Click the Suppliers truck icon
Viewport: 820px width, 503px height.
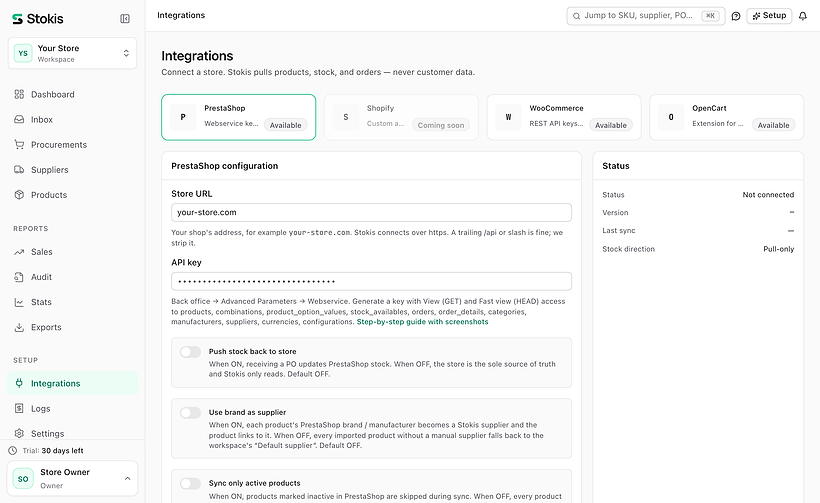19,170
